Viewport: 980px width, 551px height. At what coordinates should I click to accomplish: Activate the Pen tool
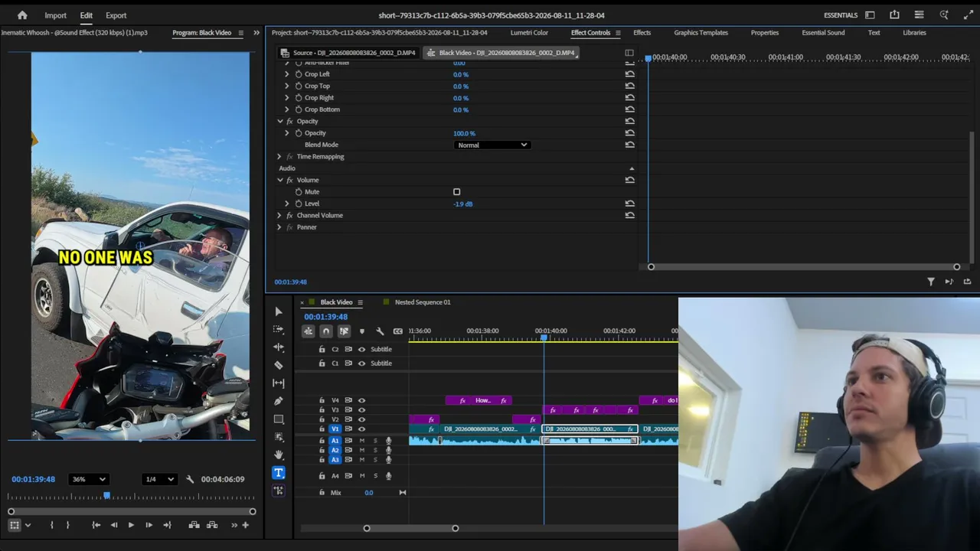click(279, 401)
